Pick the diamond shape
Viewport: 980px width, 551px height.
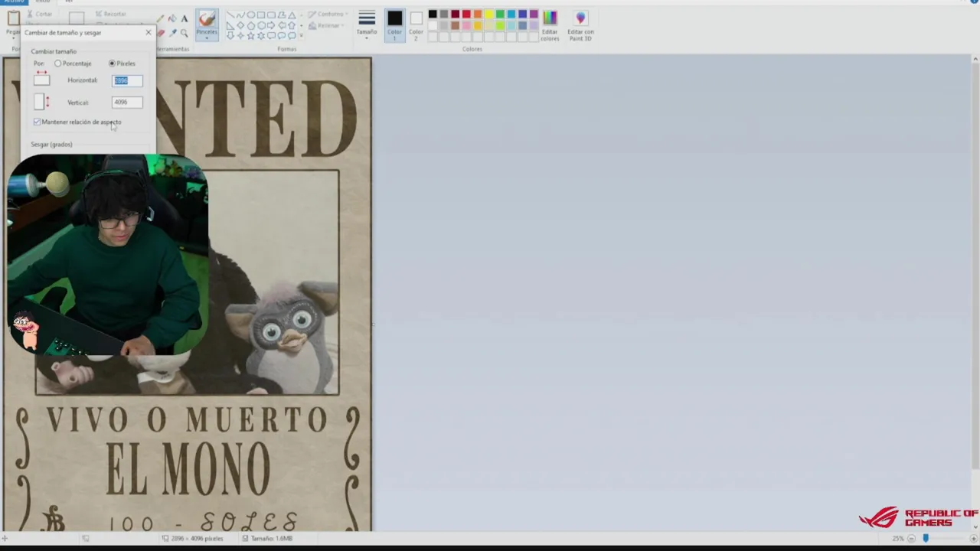click(x=240, y=25)
